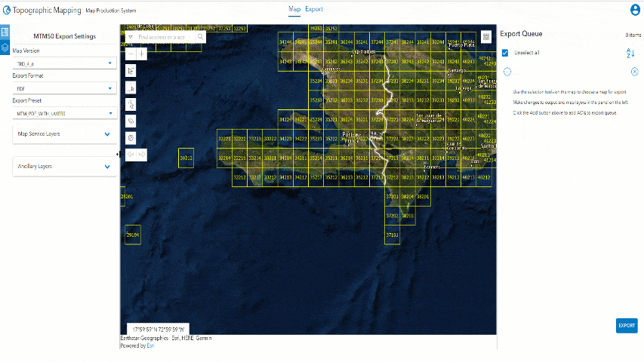The width and height of the screenshot is (644, 362).
Task: Select map grid cell 29194
Action: coord(133,235)
